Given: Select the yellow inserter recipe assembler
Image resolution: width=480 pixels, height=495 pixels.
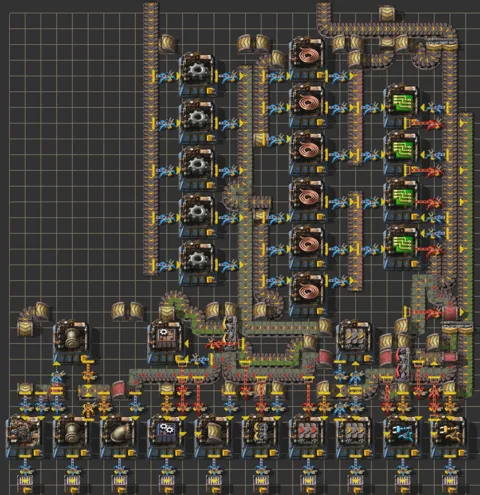Looking at the screenshot, I should 449,436.
